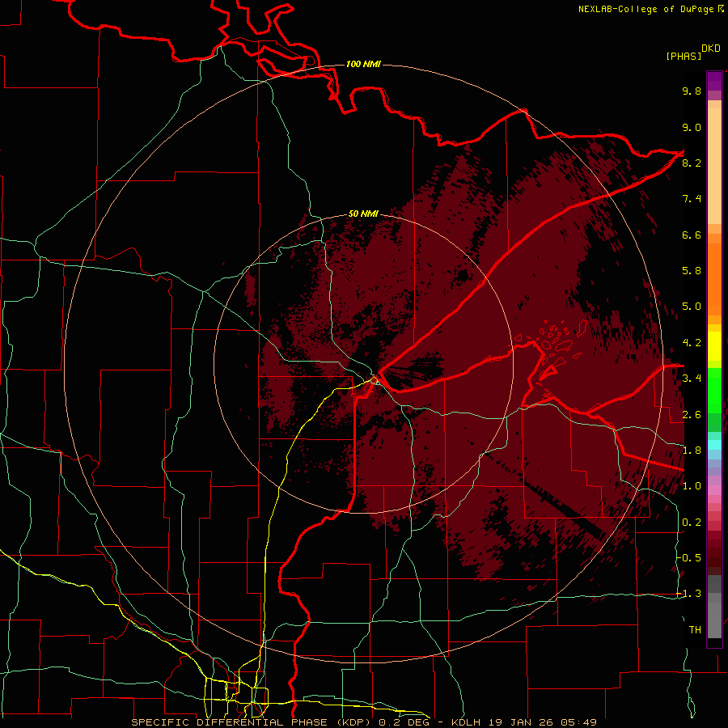Click the 0.2 value on the color scale
The width and height of the screenshot is (728, 728).
point(692,523)
